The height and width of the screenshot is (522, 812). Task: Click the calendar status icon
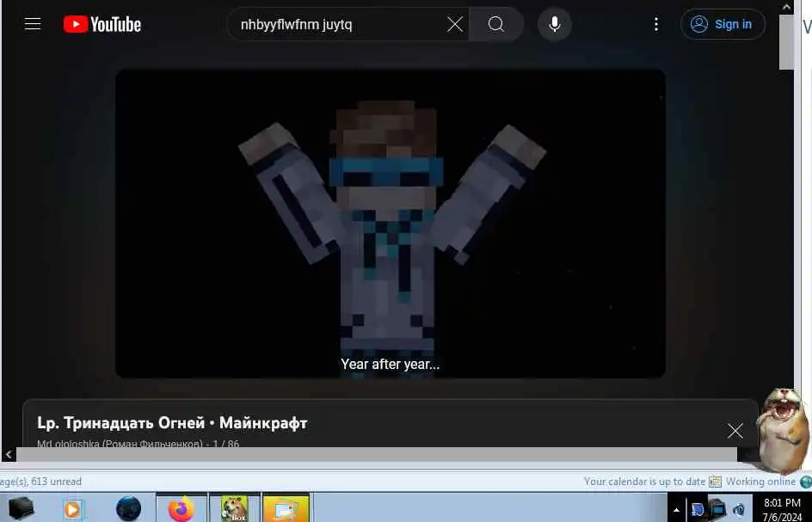point(715,482)
